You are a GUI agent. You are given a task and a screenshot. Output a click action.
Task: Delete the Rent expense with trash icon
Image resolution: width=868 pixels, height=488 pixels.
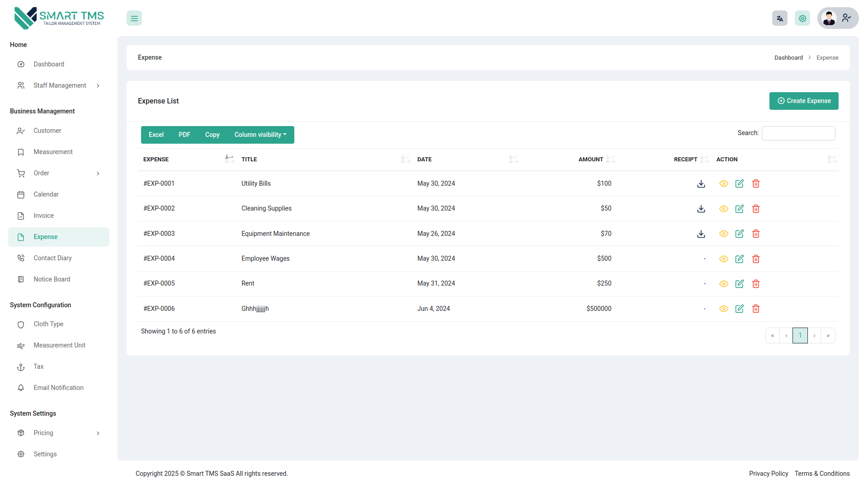pyautogui.click(x=755, y=284)
